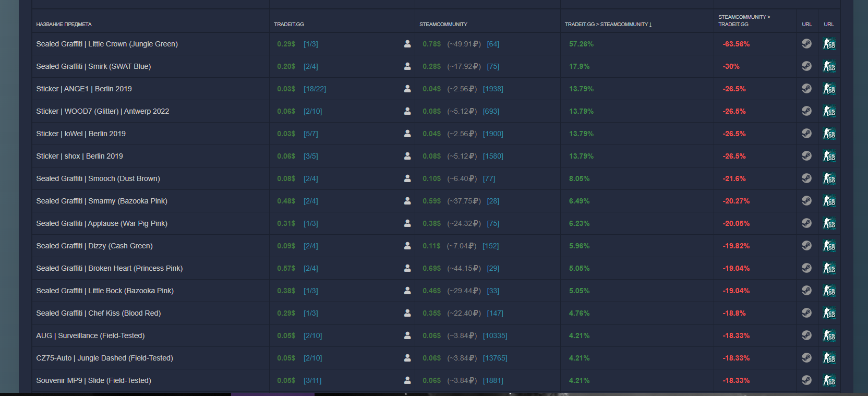Click user icon in Smooch (Dust Brown) row
The width and height of the screenshot is (868, 396).
click(407, 178)
